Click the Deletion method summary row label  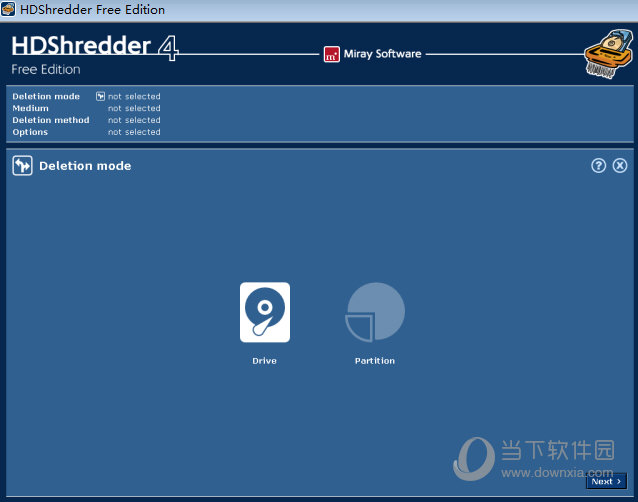[51, 120]
